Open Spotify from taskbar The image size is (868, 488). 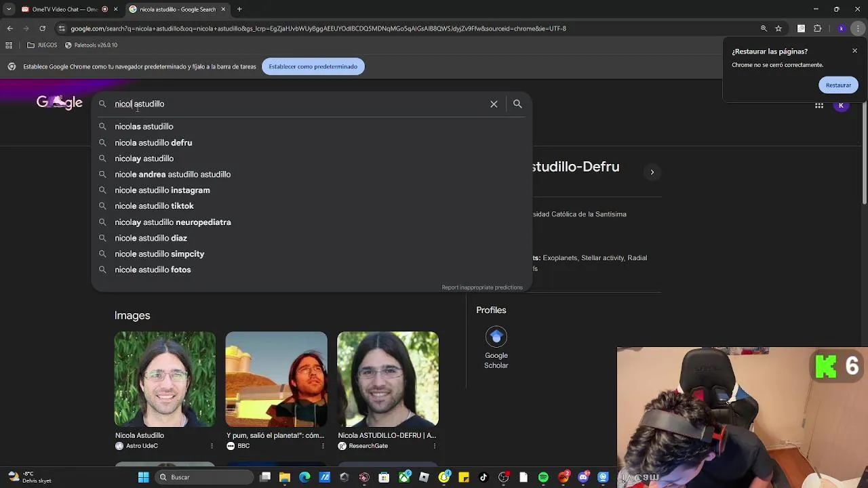[x=543, y=477]
